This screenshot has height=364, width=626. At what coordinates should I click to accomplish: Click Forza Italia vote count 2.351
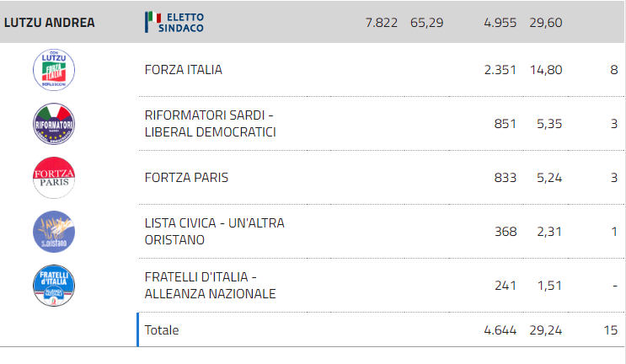(x=500, y=70)
